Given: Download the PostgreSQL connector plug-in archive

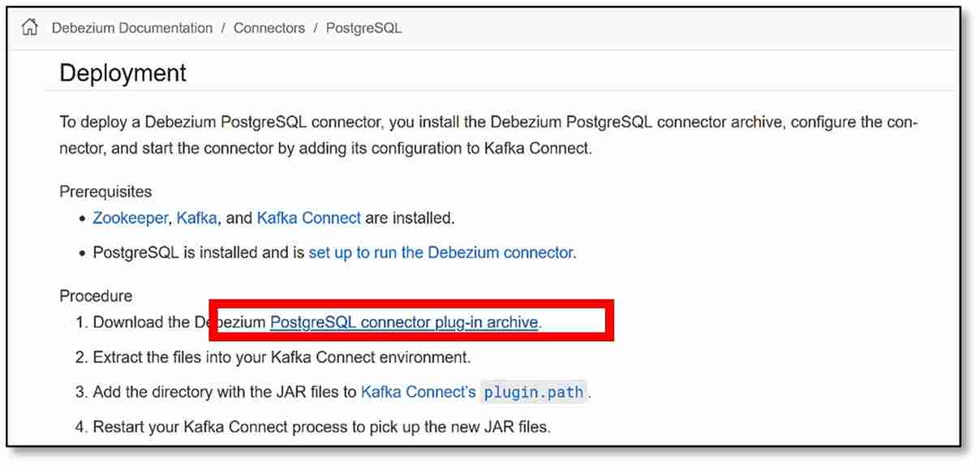Looking at the screenshot, I should pyautogui.click(x=403, y=322).
